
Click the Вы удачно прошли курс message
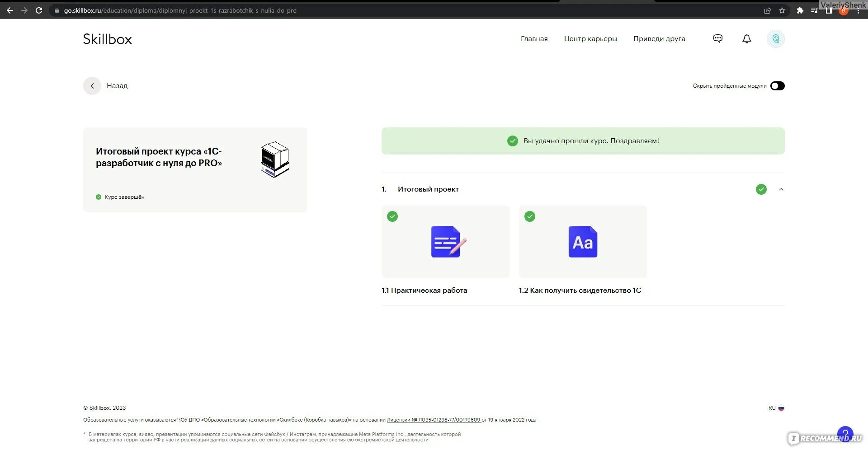pos(591,141)
